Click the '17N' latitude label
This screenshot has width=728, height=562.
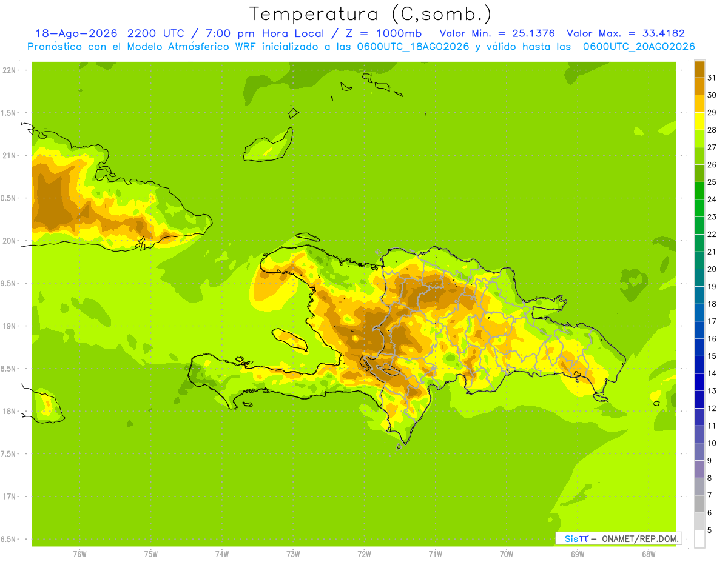click(x=8, y=497)
